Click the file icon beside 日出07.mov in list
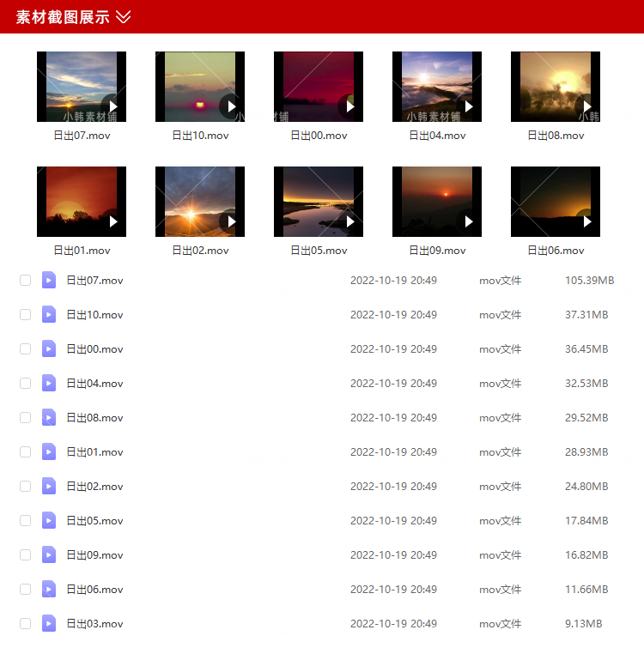The height and width of the screenshot is (648, 644). pos(49,280)
